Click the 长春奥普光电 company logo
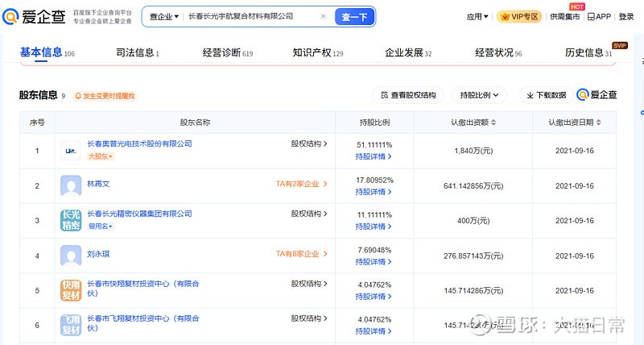 [x=72, y=150]
